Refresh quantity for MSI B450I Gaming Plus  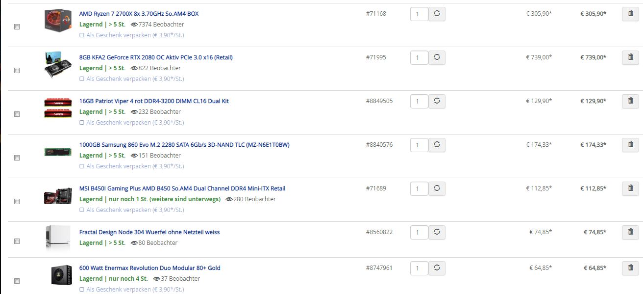(x=437, y=189)
